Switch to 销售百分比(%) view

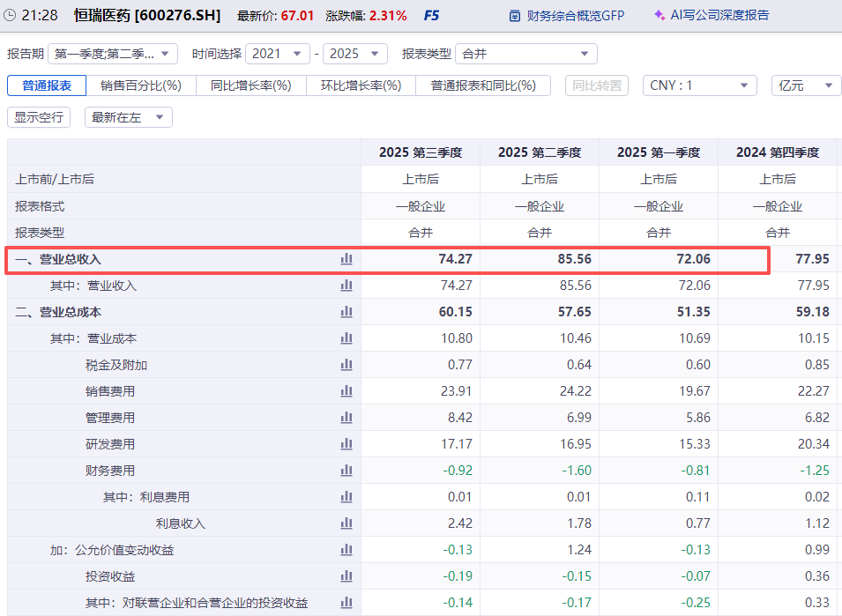(140, 85)
